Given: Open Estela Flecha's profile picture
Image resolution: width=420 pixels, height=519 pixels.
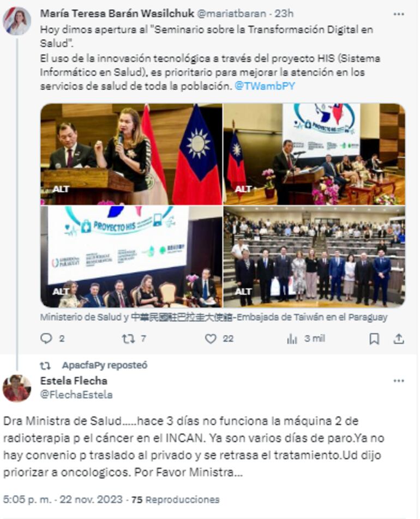Looking at the screenshot, I should 17,388.
